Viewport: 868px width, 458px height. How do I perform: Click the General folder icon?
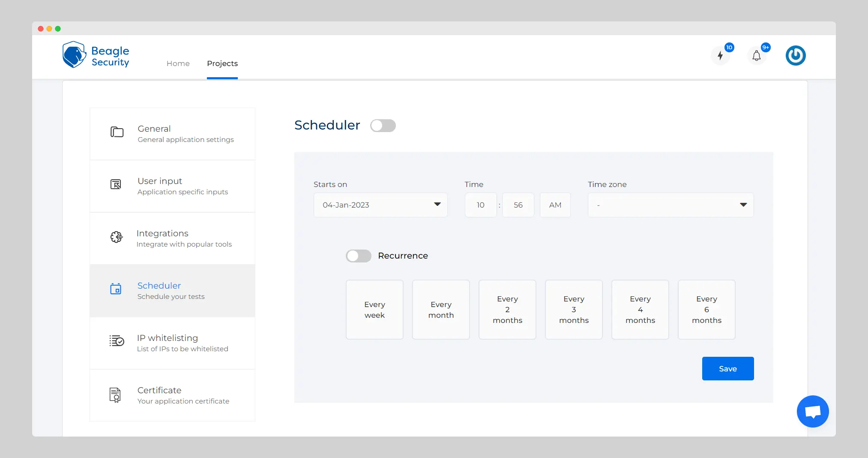point(117,132)
